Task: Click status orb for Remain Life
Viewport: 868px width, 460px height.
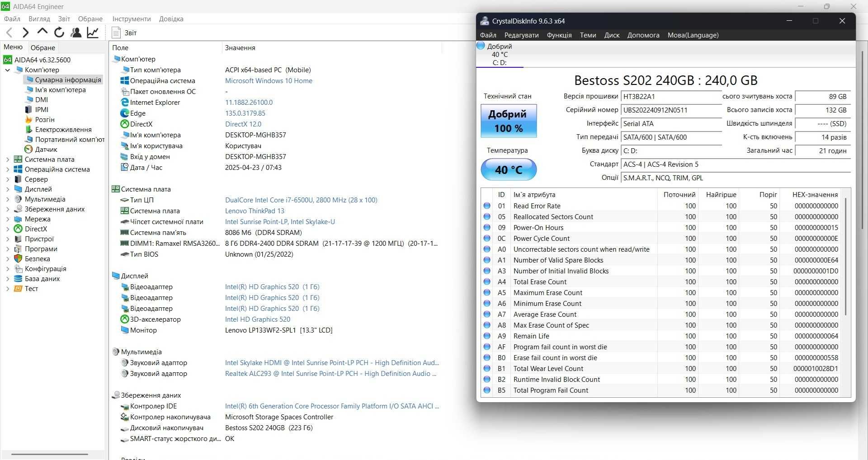Action: pyautogui.click(x=487, y=336)
